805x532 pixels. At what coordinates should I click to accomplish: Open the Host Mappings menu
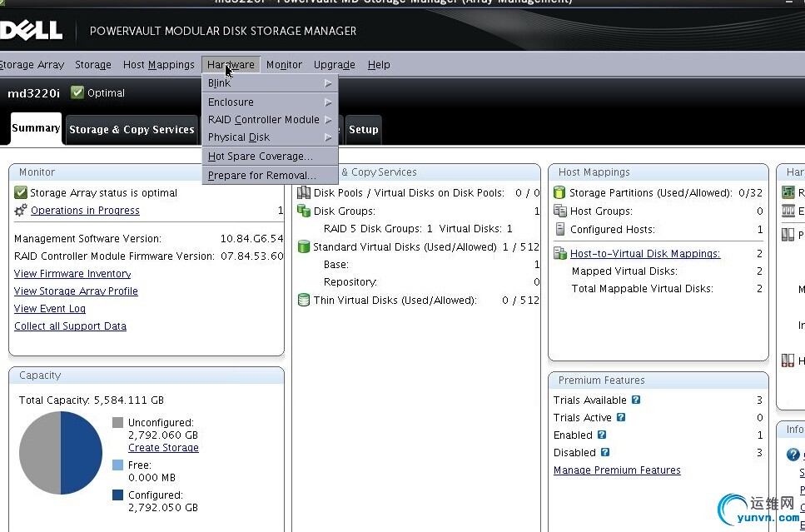[159, 65]
